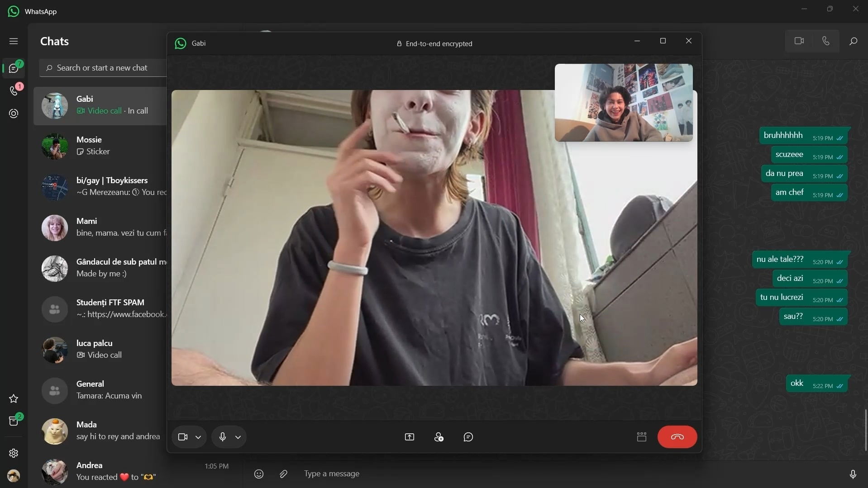Click the search chats input field
Screen dimensions: 868x488
(104, 68)
